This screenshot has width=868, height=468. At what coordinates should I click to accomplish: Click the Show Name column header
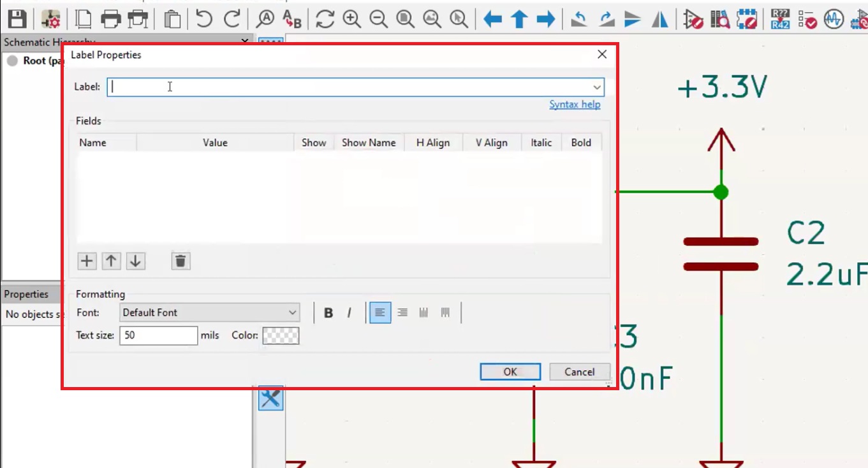click(x=369, y=142)
